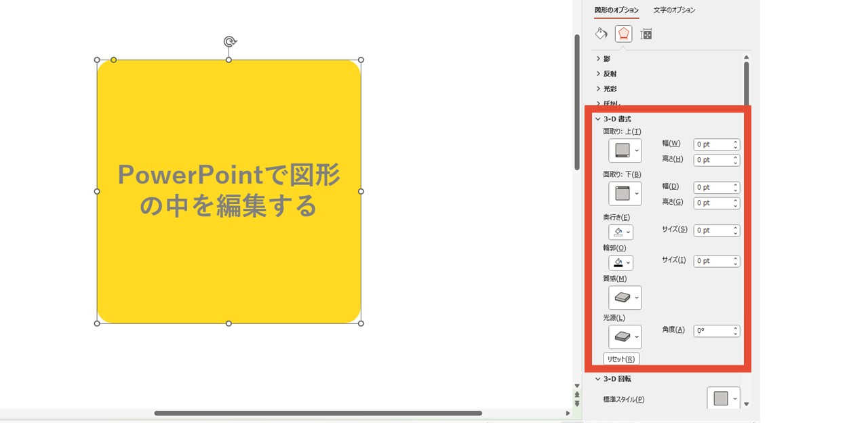Select the Effects pentagon icon tab
Image resolution: width=868 pixels, height=423 pixels.
point(623,34)
